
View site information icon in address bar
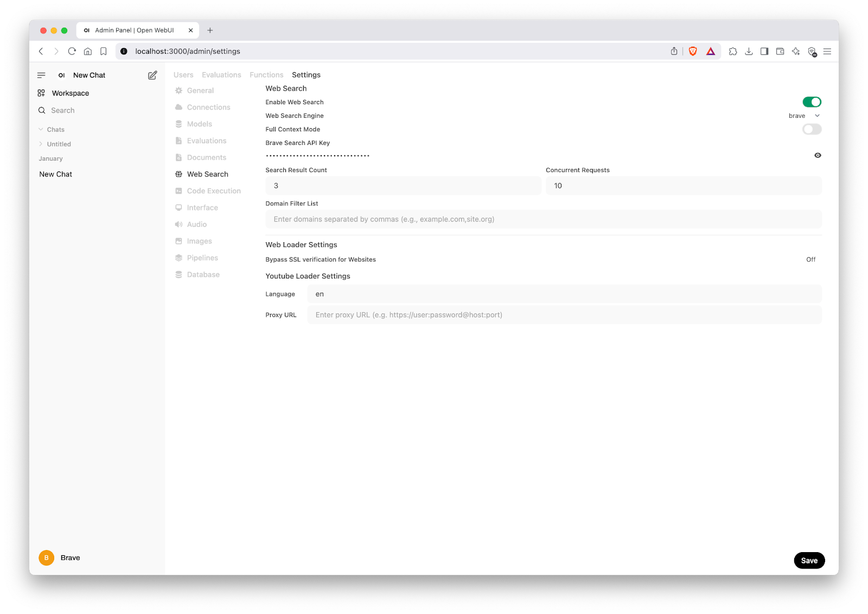(x=124, y=51)
